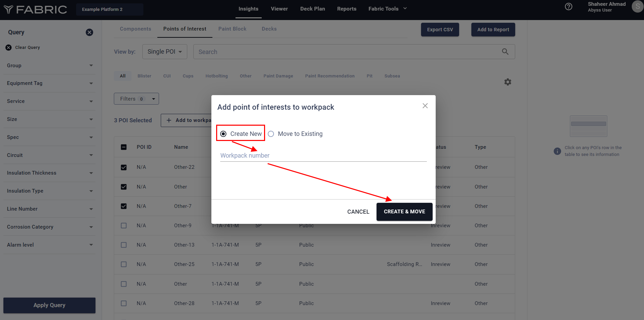This screenshot has width=644, height=320.
Task: Switch to the Components tab
Action: coord(135,29)
